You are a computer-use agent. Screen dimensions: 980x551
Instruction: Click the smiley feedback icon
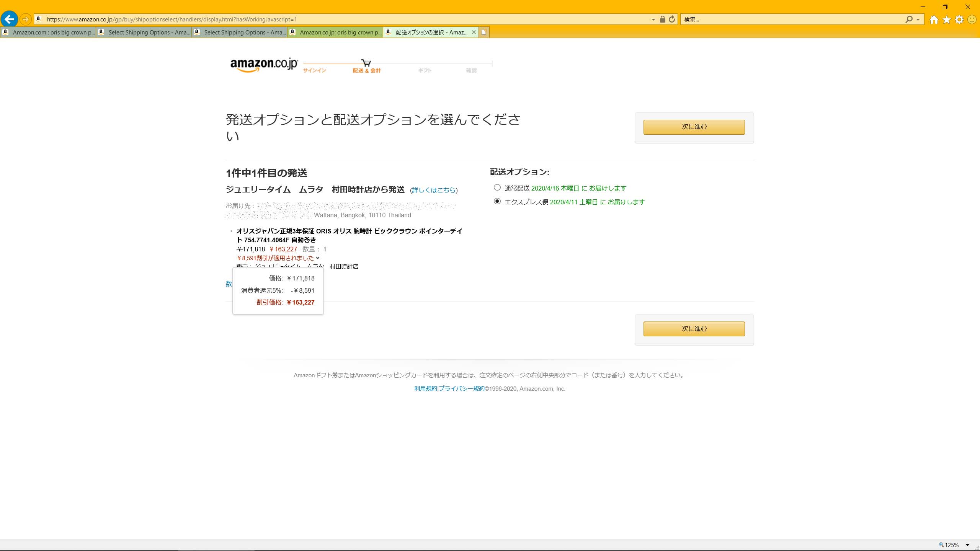pyautogui.click(x=972, y=20)
